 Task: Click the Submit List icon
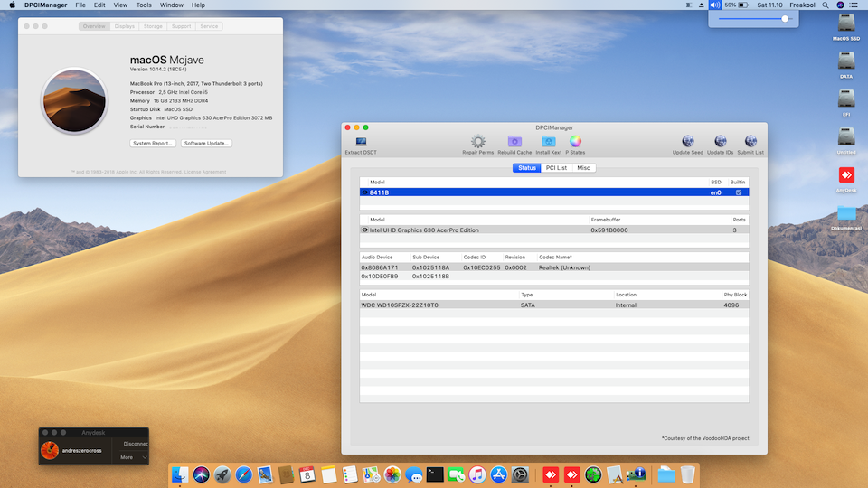750,142
